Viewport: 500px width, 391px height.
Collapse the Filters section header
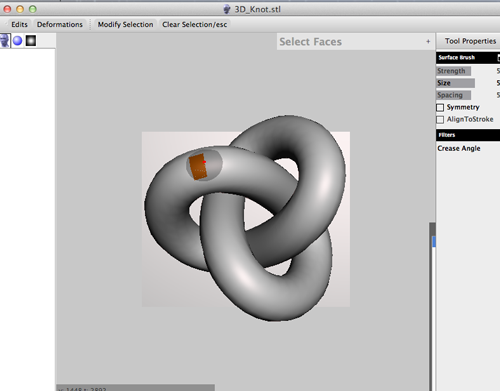(x=468, y=135)
